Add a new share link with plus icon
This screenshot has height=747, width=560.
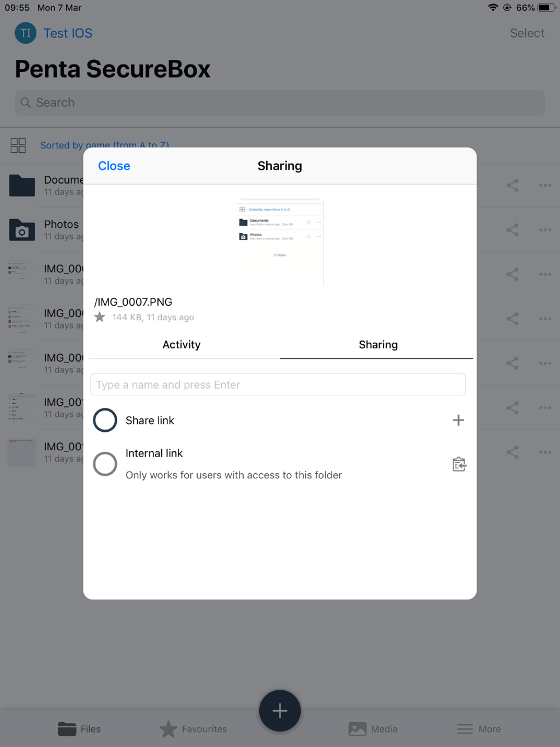pyautogui.click(x=458, y=420)
